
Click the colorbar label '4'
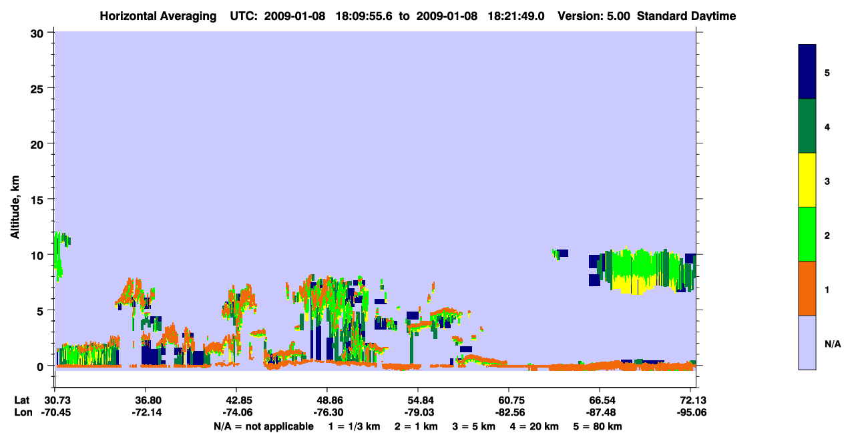827,127
